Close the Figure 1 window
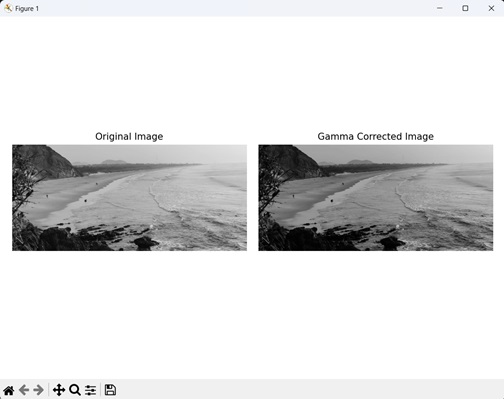This screenshot has height=399, width=504. pyautogui.click(x=491, y=8)
